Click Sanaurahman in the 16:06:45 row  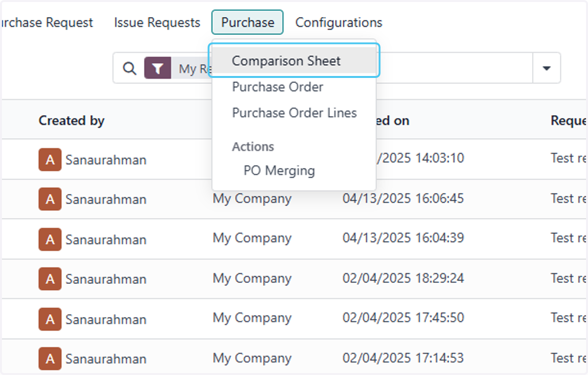tap(106, 200)
